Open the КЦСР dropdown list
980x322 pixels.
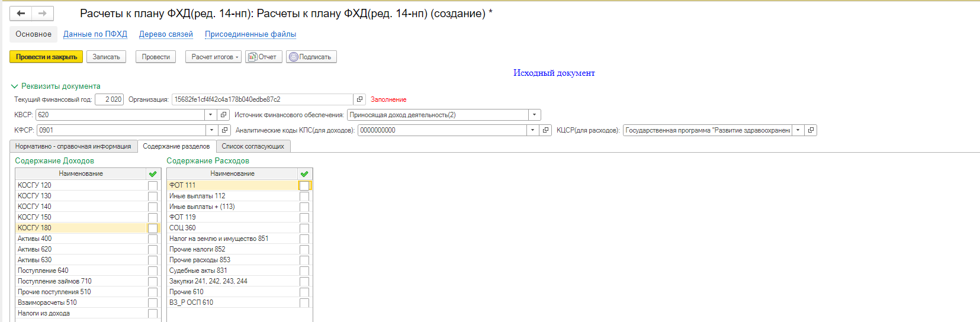(x=798, y=130)
